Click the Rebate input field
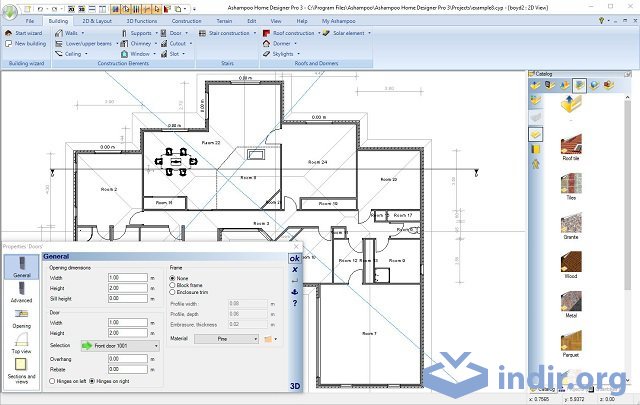 pyautogui.click(x=128, y=369)
